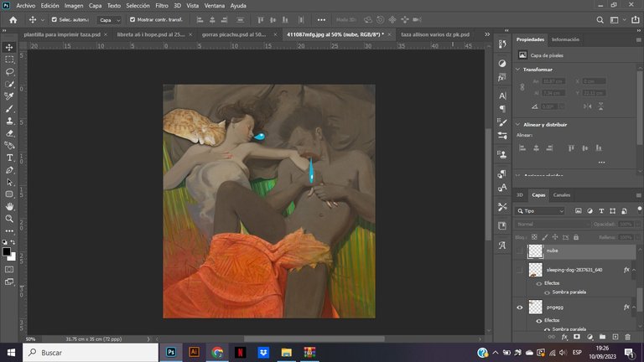Flip horizontal icon in Transformar section

coord(588,106)
